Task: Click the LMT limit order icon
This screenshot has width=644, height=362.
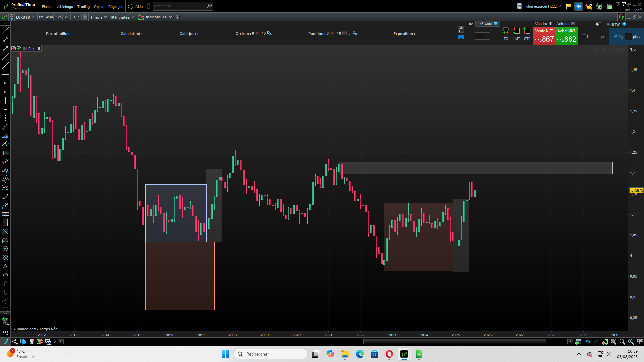Action: 516,32
